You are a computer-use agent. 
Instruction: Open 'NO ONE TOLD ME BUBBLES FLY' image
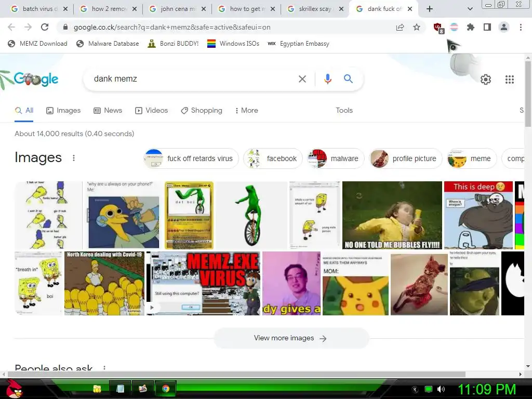click(392, 215)
